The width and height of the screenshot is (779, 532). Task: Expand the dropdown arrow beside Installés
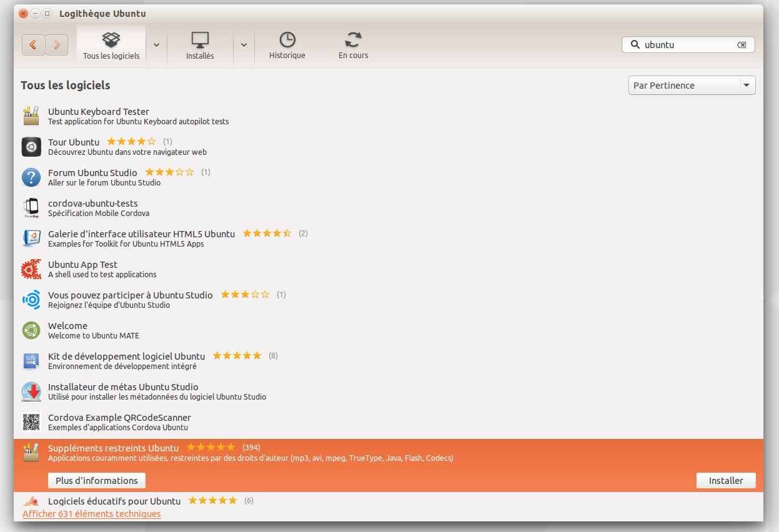(x=244, y=45)
